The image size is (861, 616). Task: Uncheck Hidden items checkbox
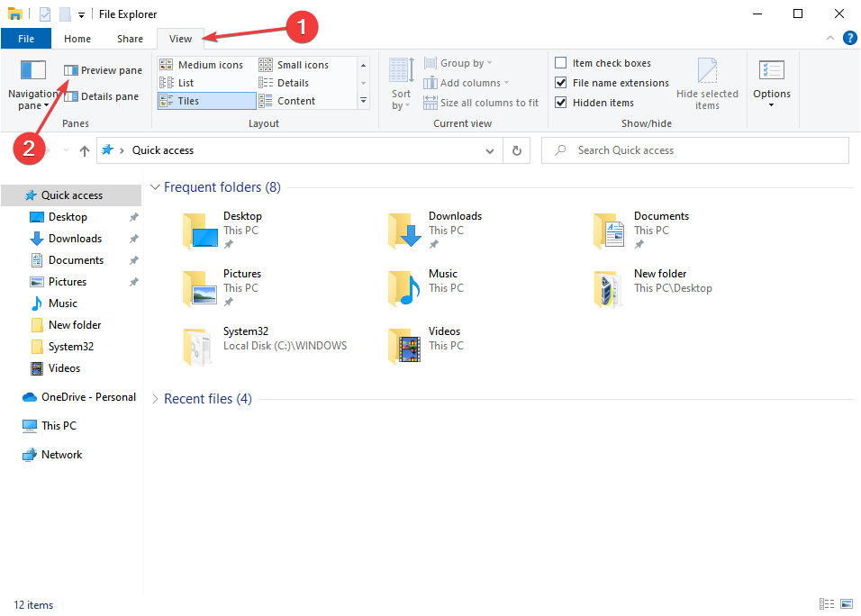pyautogui.click(x=561, y=103)
